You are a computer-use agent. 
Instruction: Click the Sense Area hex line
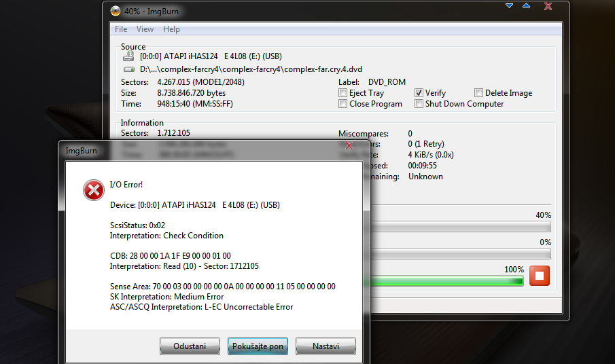click(223, 287)
